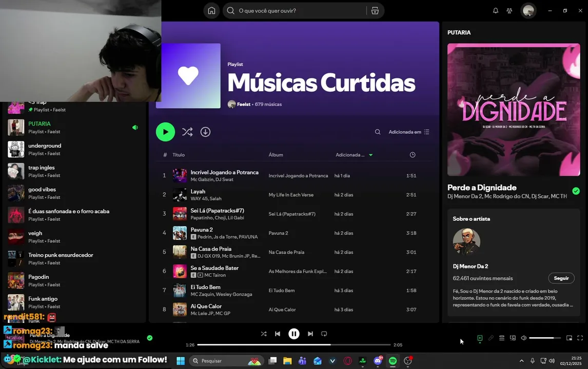The height and width of the screenshot is (369, 588).
Task: Show hidden system tray icons
Action: (521, 361)
